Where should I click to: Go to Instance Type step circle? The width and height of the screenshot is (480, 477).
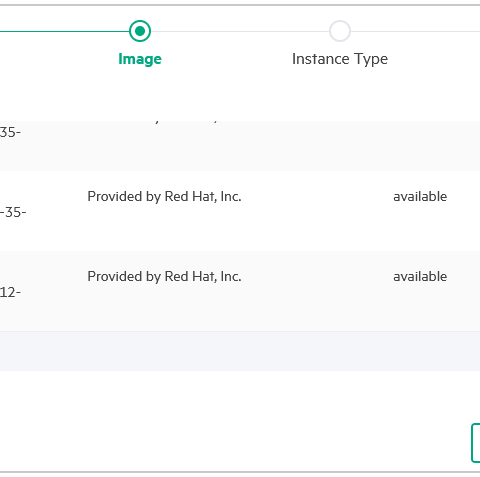340,31
